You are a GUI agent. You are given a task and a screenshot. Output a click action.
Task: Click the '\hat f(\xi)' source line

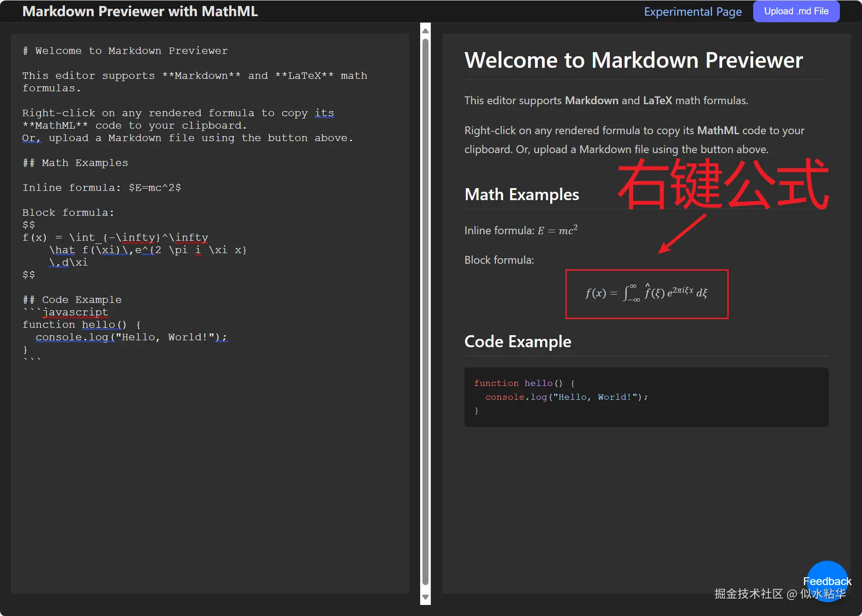point(148,250)
